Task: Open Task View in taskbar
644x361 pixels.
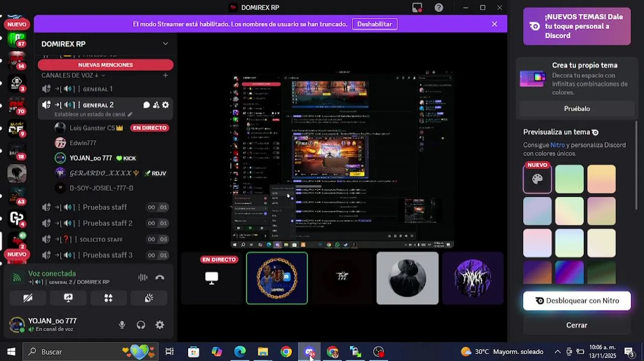Action: coord(170,351)
